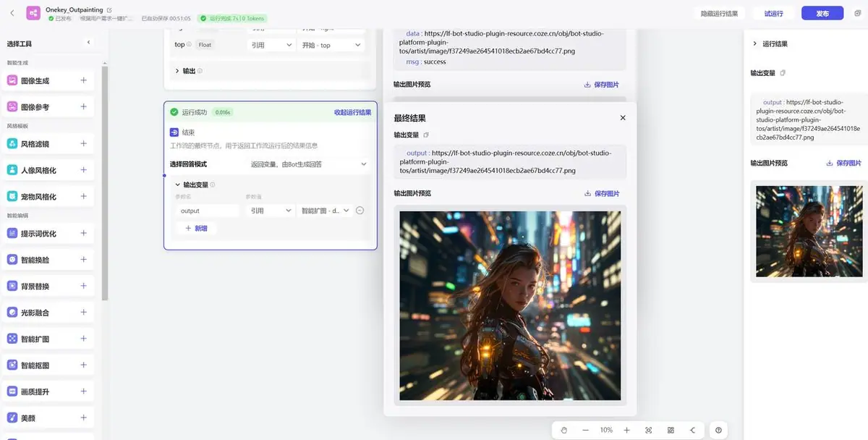Screen dimensions: 868x440
Task: Click the 隐藏运行结果 button
Action: click(718, 13)
